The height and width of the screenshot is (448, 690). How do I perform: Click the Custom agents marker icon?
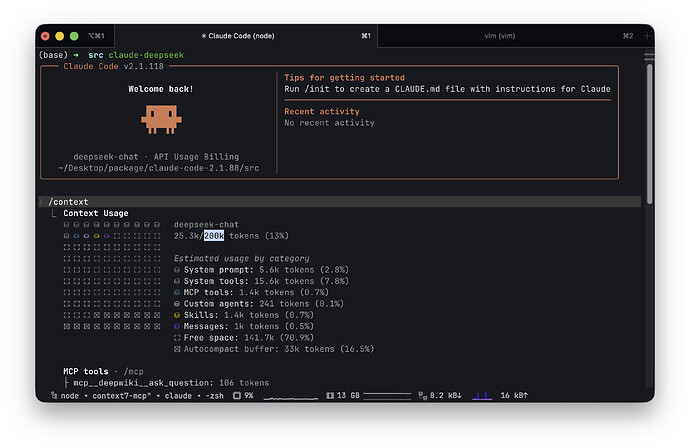pos(177,304)
